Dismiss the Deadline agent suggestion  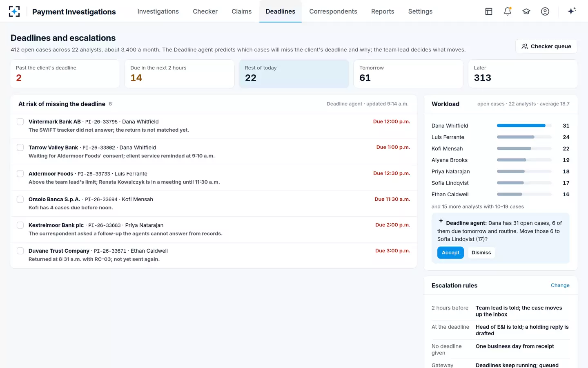pos(481,253)
